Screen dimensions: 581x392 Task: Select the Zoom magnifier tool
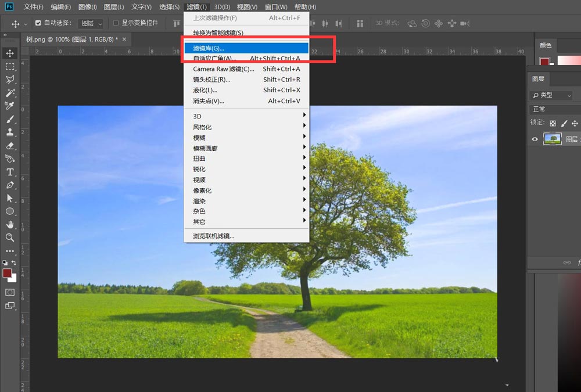click(10, 238)
